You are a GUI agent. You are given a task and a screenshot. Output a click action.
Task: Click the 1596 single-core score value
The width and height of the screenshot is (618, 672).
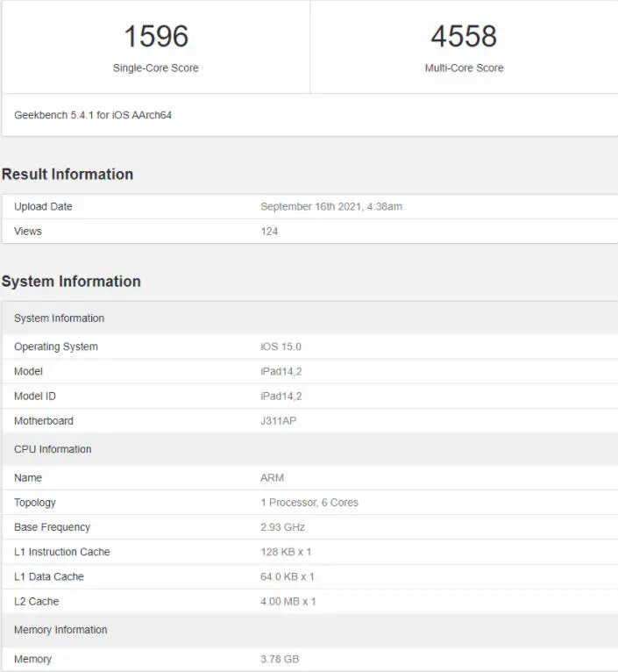pos(156,36)
